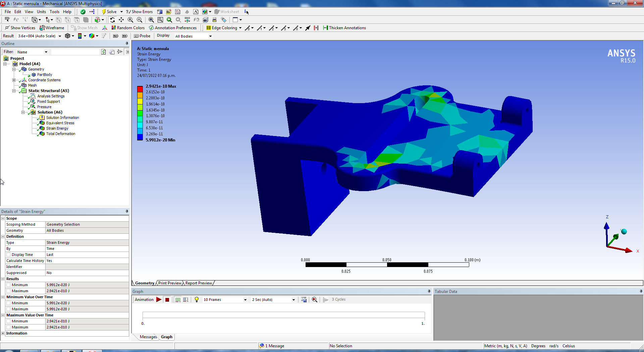Screen dimensions: 644x352
Task: Open the All Bodies display dropdown
Action: pyautogui.click(x=210, y=36)
